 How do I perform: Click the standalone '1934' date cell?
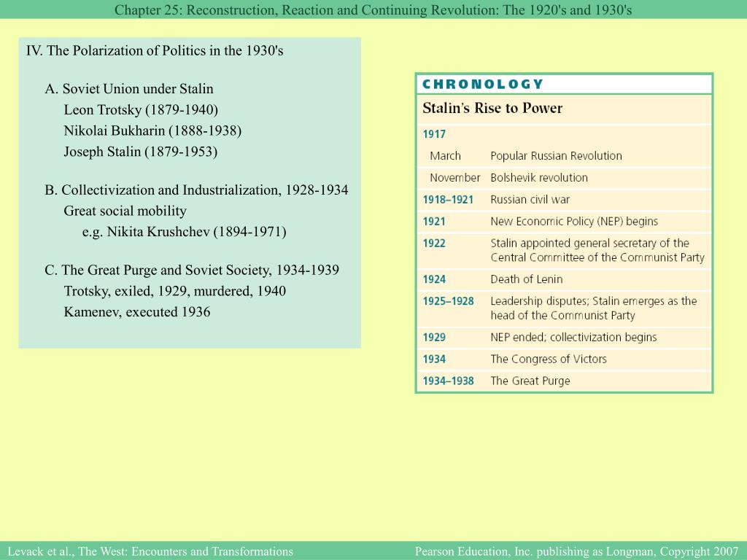point(434,359)
